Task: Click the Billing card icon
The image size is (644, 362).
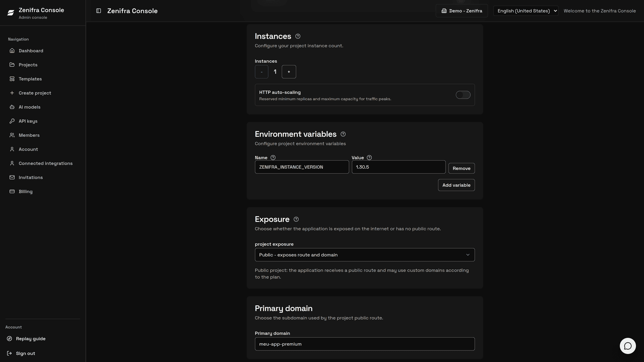Action: pyautogui.click(x=12, y=191)
